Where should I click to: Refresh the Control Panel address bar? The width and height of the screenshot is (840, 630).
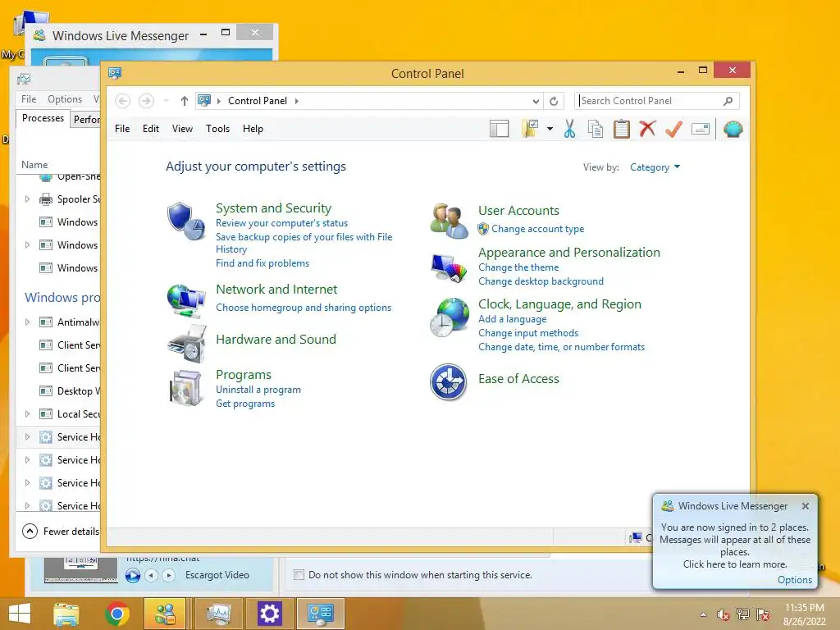[x=554, y=101]
